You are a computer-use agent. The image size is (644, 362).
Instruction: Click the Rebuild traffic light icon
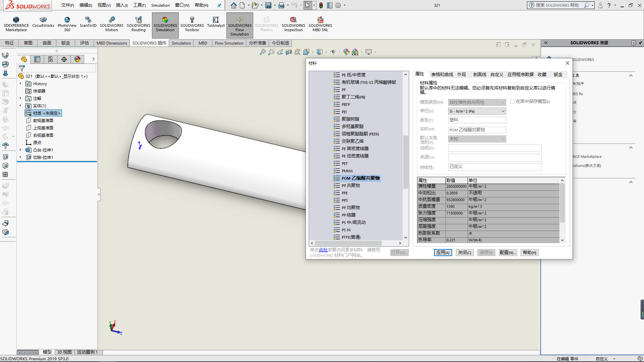coord(321,5)
